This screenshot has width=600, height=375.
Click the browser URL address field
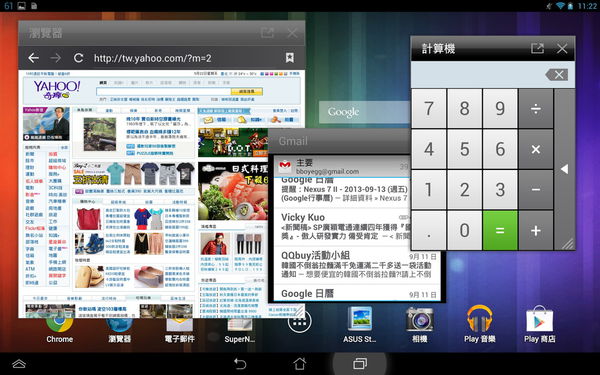click(x=184, y=58)
